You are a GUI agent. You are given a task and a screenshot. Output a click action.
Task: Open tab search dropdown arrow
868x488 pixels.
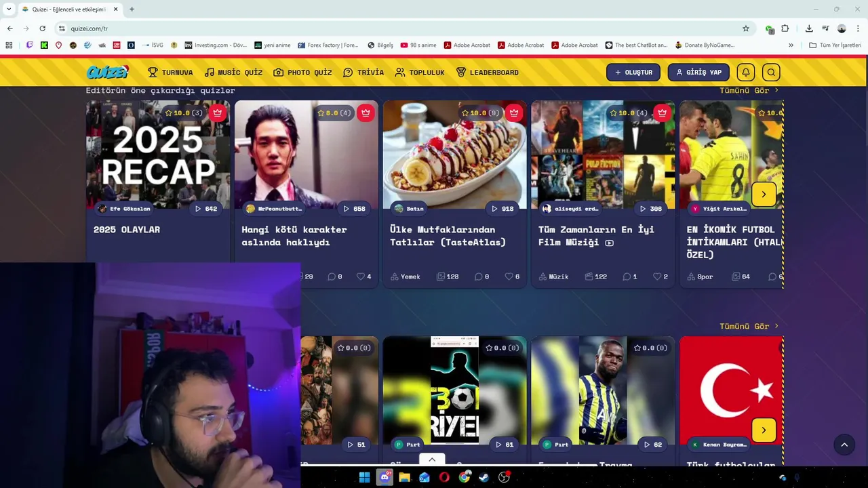[9, 9]
